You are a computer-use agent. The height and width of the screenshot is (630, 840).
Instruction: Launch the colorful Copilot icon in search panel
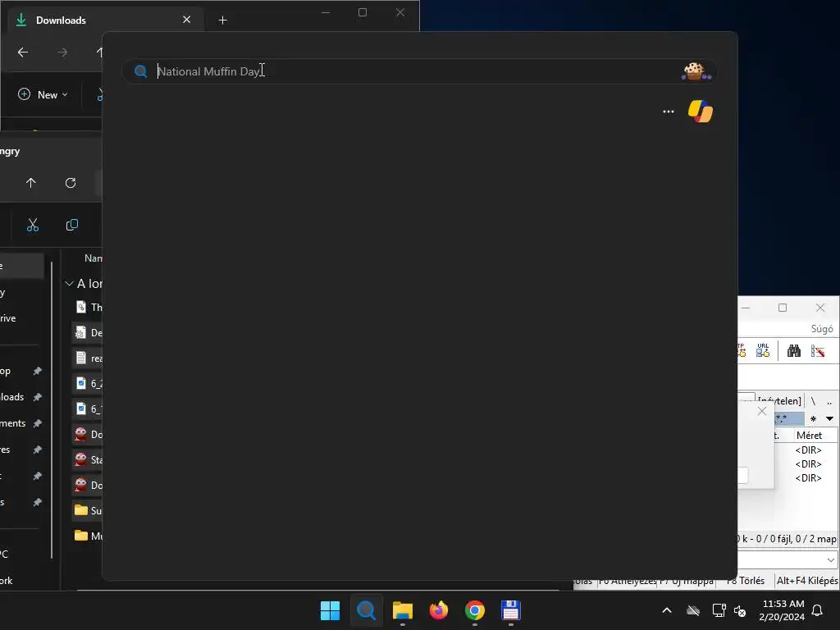coord(701,112)
